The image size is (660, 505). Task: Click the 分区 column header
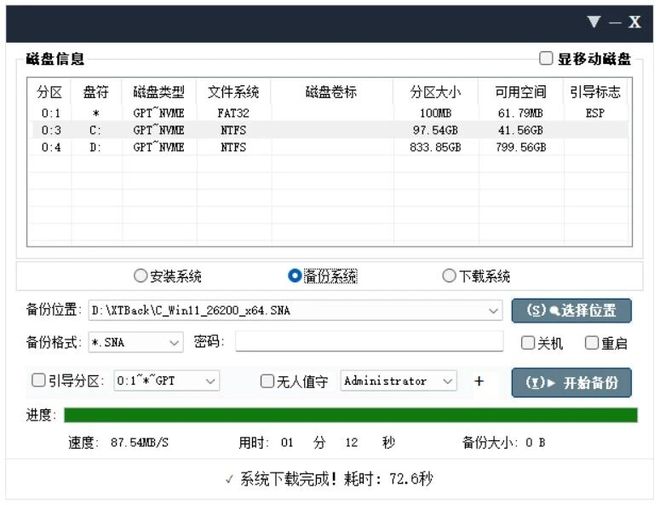[x=49, y=92]
